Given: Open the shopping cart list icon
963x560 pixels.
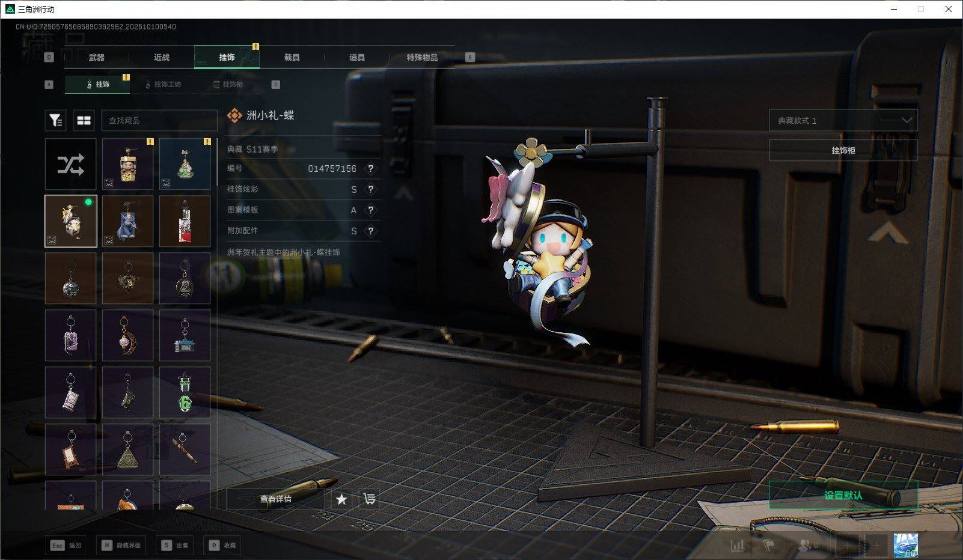Looking at the screenshot, I should pyautogui.click(x=370, y=499).
